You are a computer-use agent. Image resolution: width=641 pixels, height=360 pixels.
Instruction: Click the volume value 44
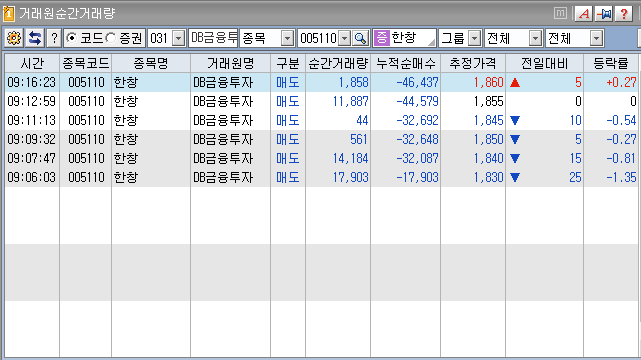click(x=362, y=121)
